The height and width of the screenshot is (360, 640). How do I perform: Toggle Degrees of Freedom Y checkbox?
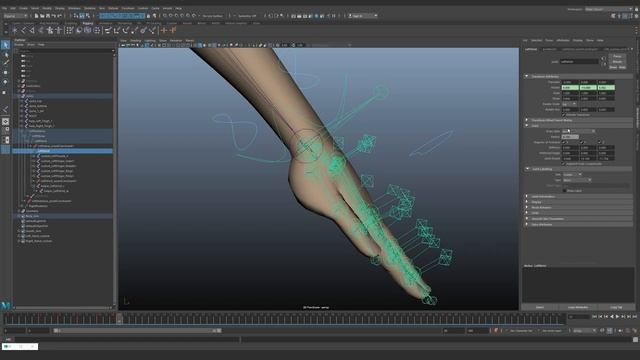582,142
